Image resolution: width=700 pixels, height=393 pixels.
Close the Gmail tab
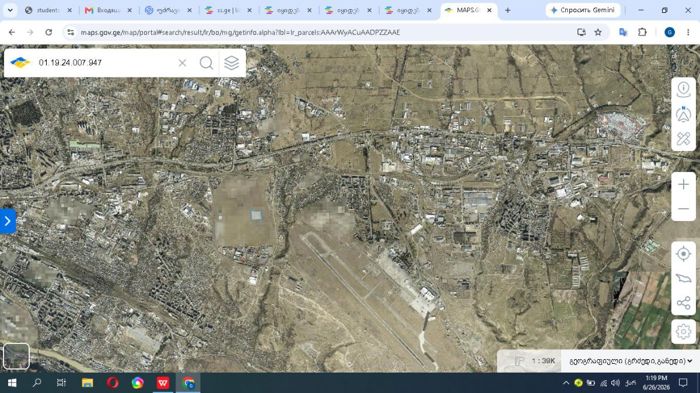(129, 10)
